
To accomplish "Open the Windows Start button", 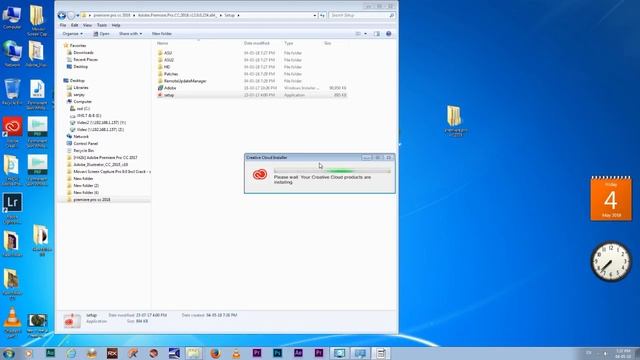I will coord(8,353).
